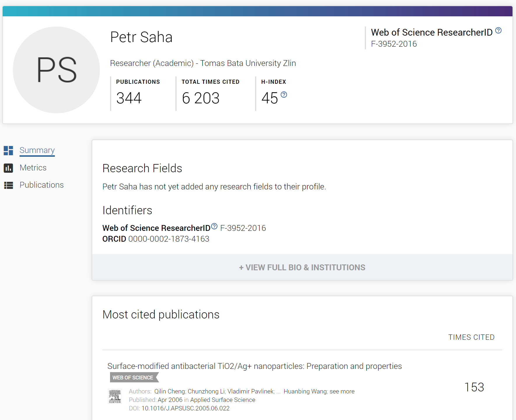Click 'Researcher (Academic) - Tomas Bata University Zlin'
The image size is (516, 420).
point(203,63)
